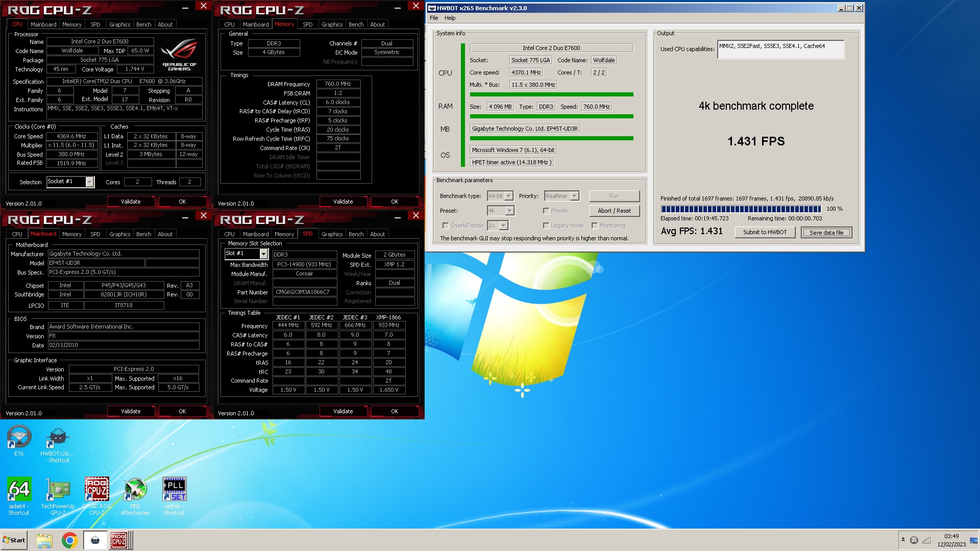Open the Slot #1 memory slot dropdown
The image size is (980, 551).
coord(247,254)
